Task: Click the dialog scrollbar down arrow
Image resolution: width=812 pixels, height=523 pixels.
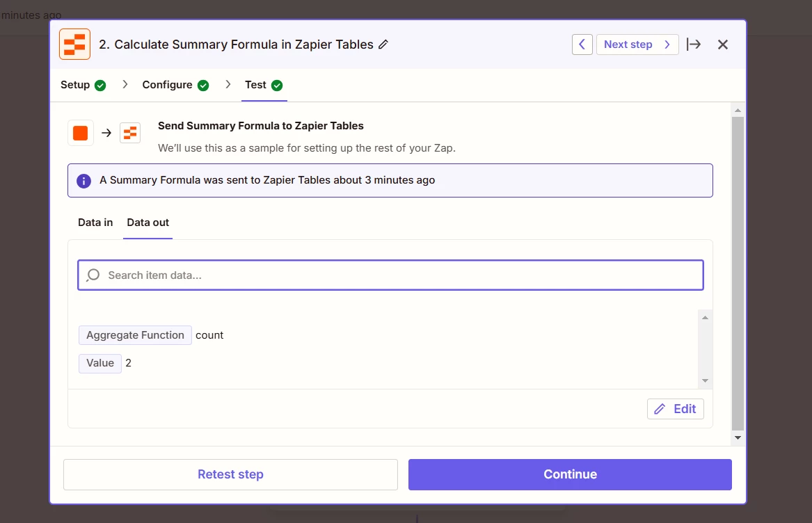Action: 738,437
